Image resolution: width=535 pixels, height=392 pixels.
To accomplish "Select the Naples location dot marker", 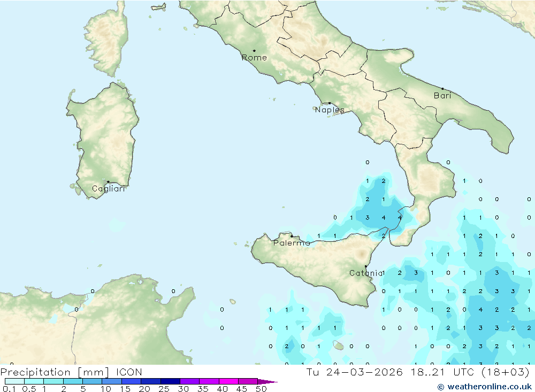I will point(330,103).
